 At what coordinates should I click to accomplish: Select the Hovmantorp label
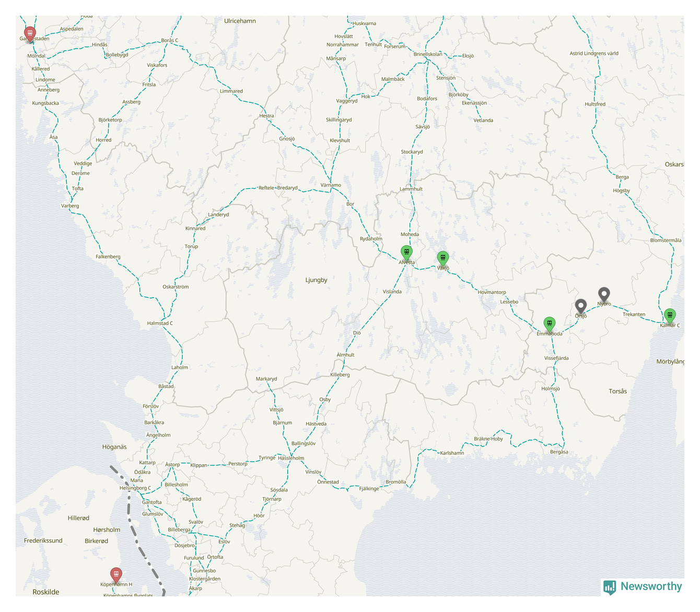[492, 292]
